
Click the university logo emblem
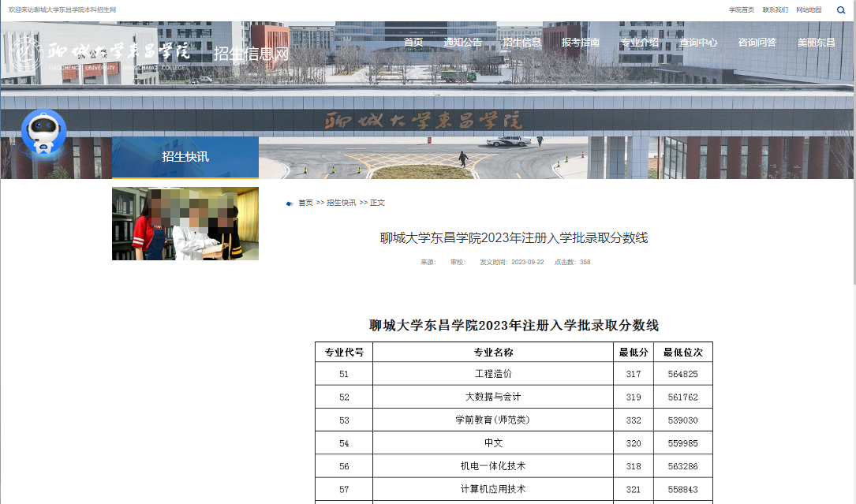point(26,54)
